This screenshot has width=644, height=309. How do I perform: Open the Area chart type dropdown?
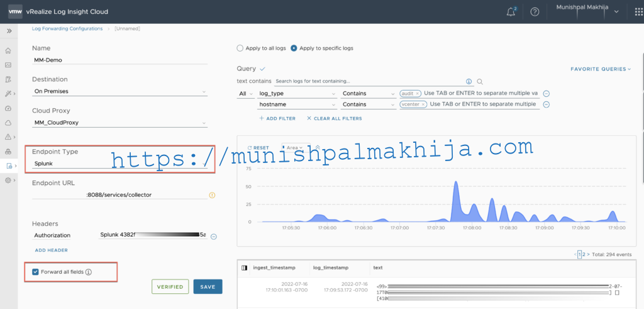point(296,147)
